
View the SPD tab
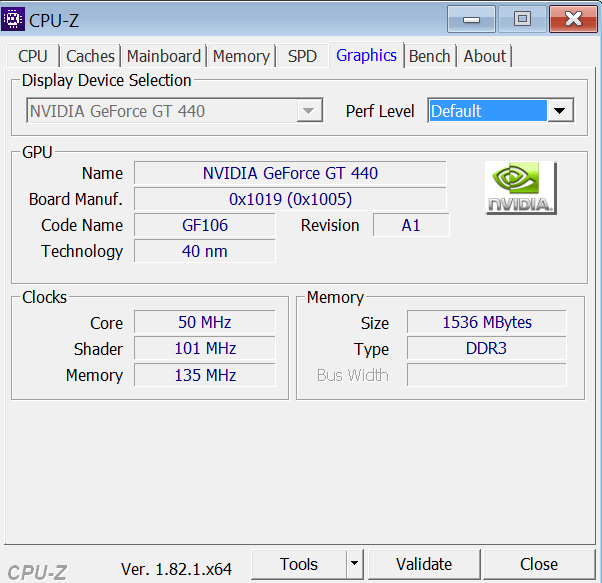pyautogui.click(x=302, y=56)
